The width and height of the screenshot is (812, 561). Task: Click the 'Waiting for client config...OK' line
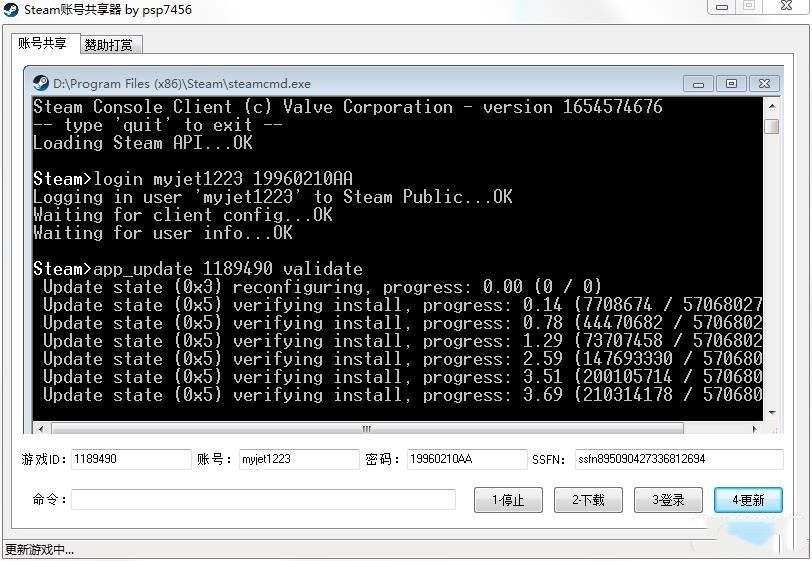pyautogui.click(x=183, y=214)
